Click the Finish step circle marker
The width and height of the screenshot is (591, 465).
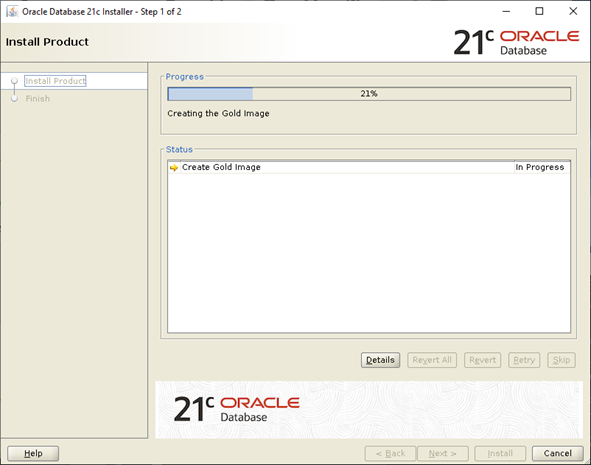pyautogui.click(x=14, y=99)
